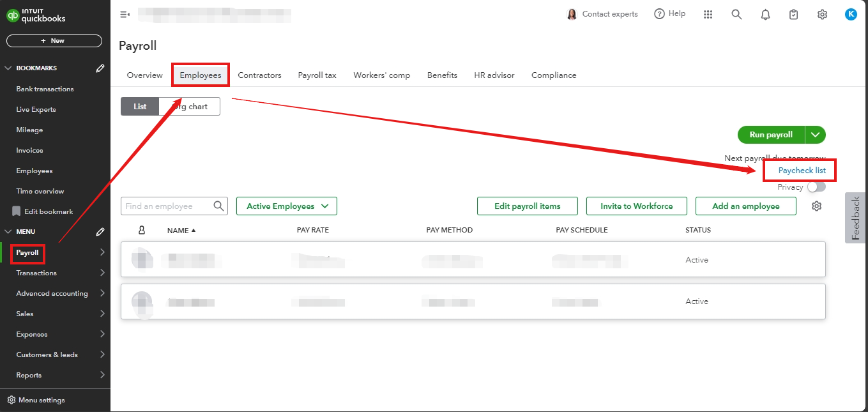
Task: Expand the Customers & leads submenu arrow
Action: 102,355
